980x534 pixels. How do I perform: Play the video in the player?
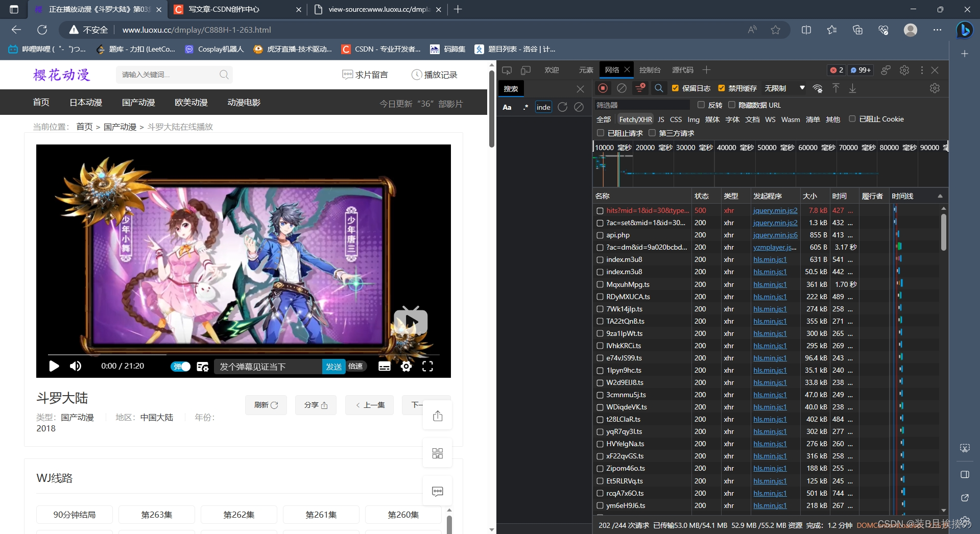click(54, 366)
